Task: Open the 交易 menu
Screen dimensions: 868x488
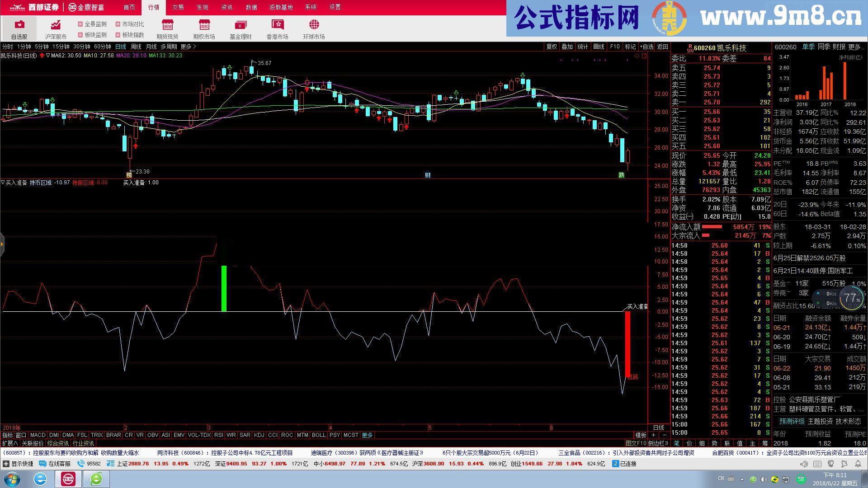Action: [178, 7]
